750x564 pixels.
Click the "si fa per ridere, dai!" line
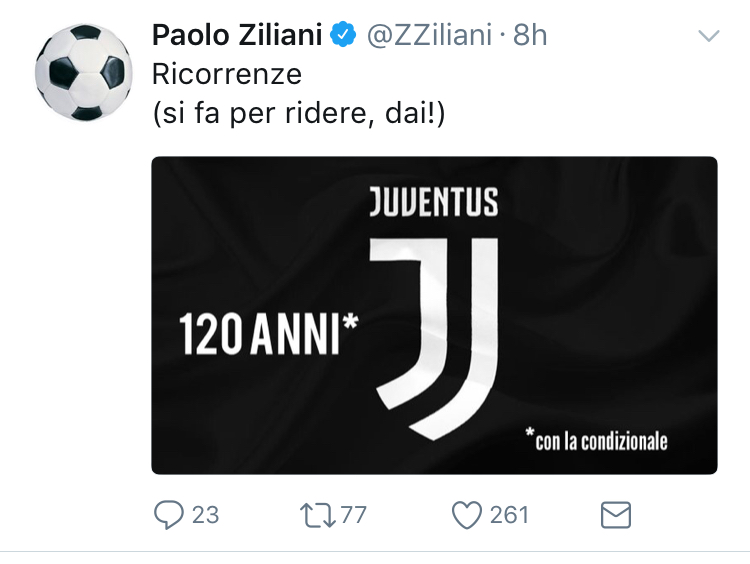tap(299, 115)
